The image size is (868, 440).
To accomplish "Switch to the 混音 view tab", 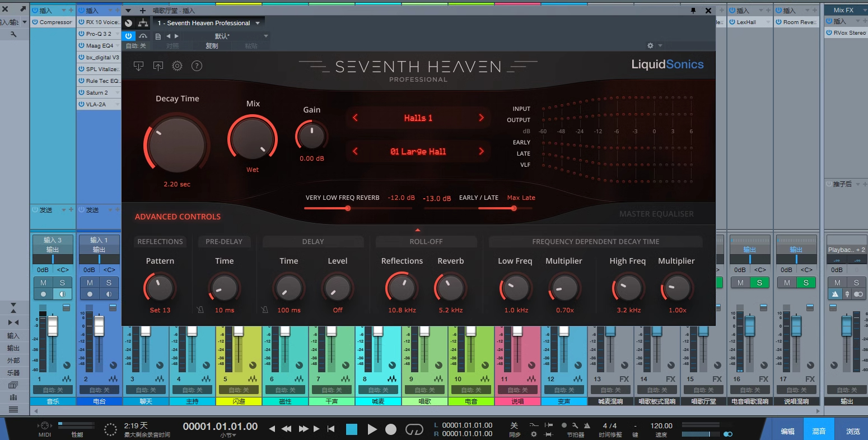I will pyautogui.click(x=819, y=430).
